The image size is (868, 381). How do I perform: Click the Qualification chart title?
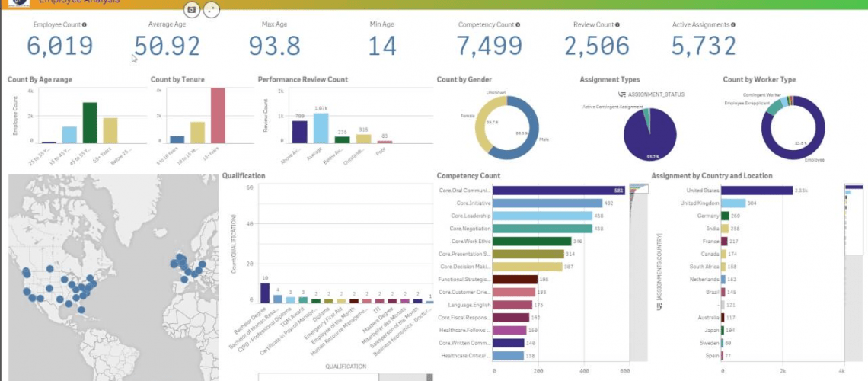[x=244, y=176]
